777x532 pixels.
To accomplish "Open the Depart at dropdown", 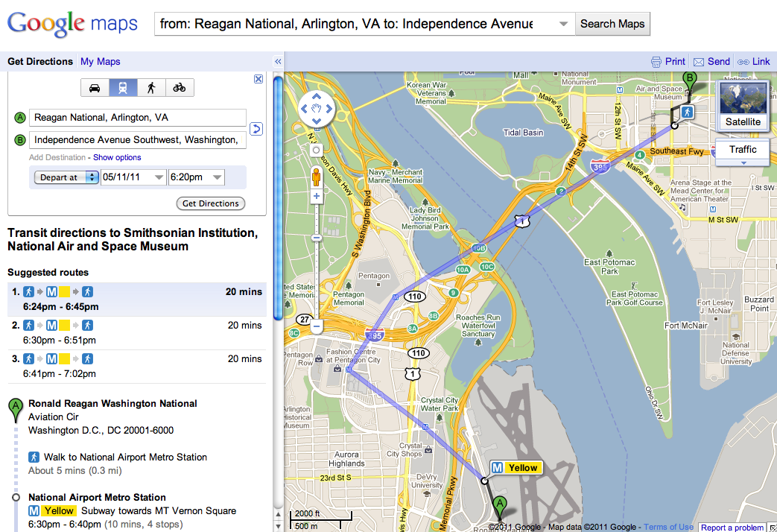I will tap(66, 177).
